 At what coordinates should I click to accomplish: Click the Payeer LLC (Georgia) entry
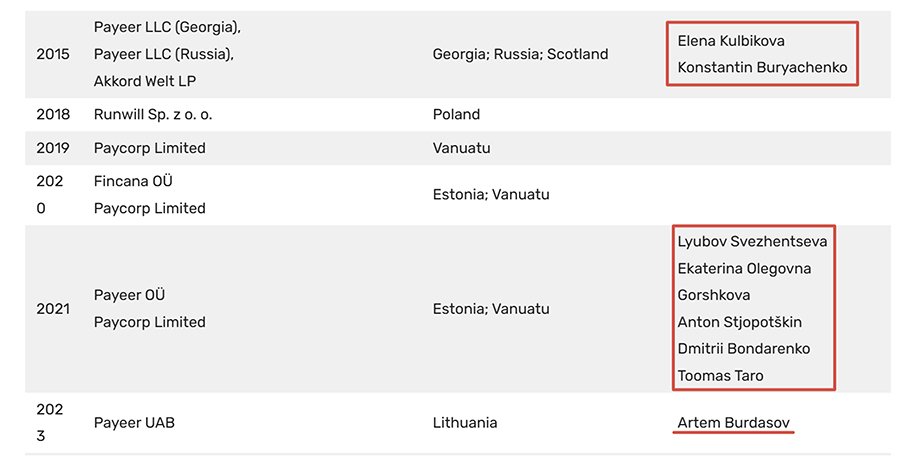tap(167, 27)
